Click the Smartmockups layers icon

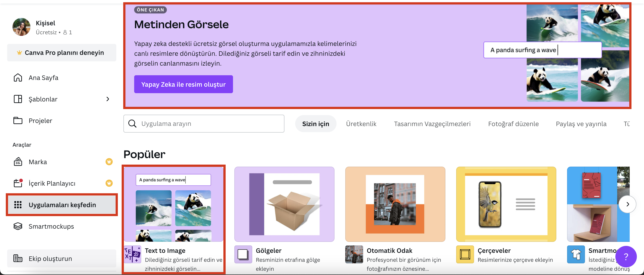click(x=18, y=226)
